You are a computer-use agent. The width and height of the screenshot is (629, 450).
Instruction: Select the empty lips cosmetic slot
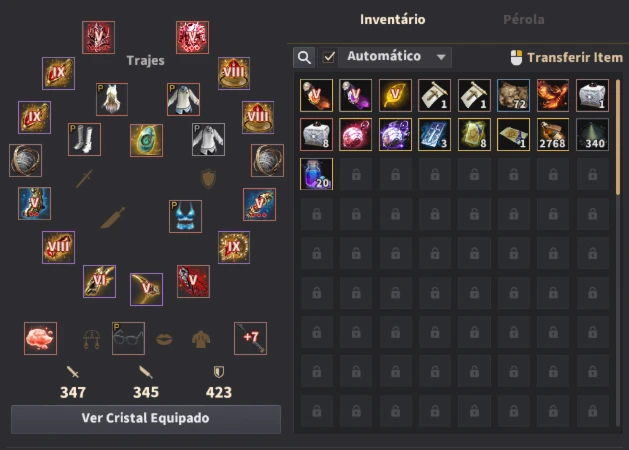coord(164,339)
